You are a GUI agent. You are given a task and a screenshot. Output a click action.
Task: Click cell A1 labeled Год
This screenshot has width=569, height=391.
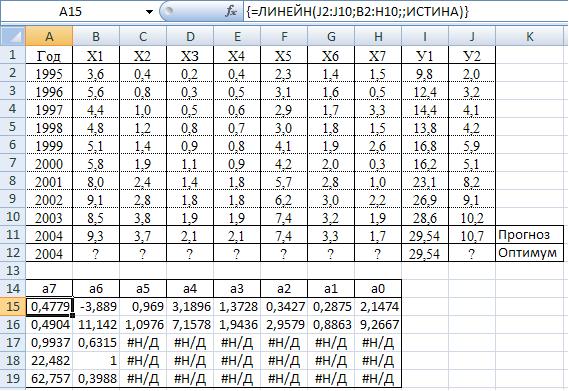point(49,56)
